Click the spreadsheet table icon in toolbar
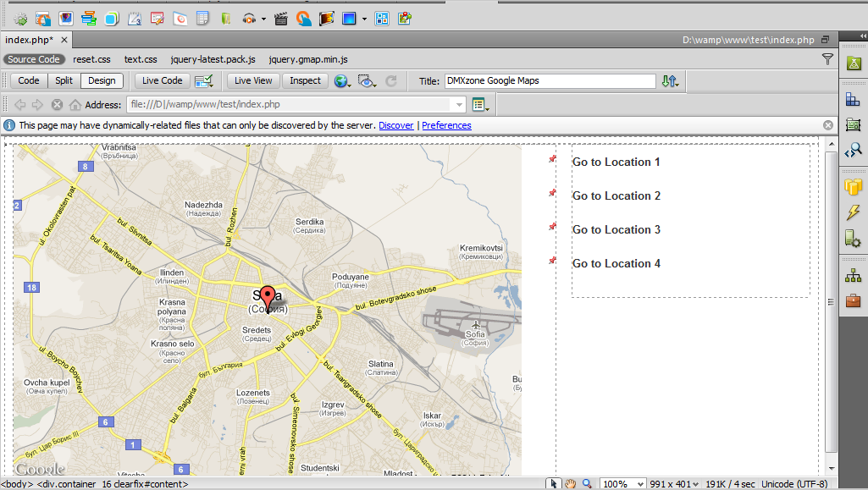The height and width of the screenshot is (490, 868). click(202, 19)
